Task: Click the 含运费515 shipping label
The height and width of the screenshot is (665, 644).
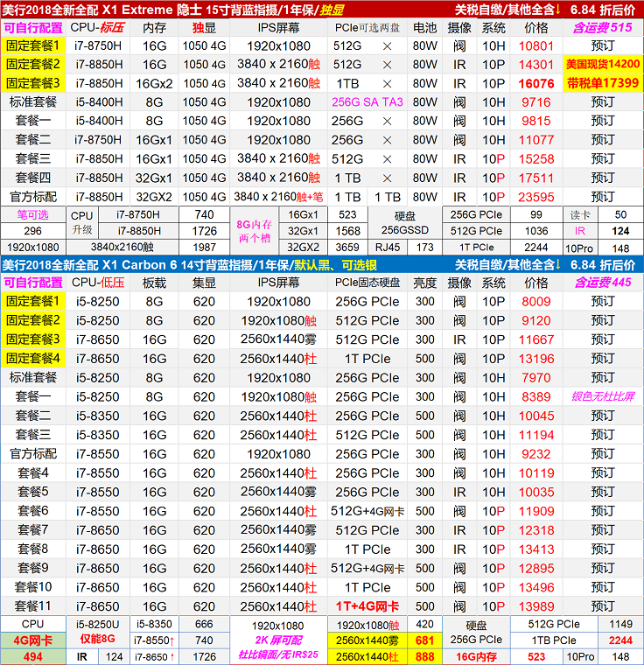Action: point(603,27)
